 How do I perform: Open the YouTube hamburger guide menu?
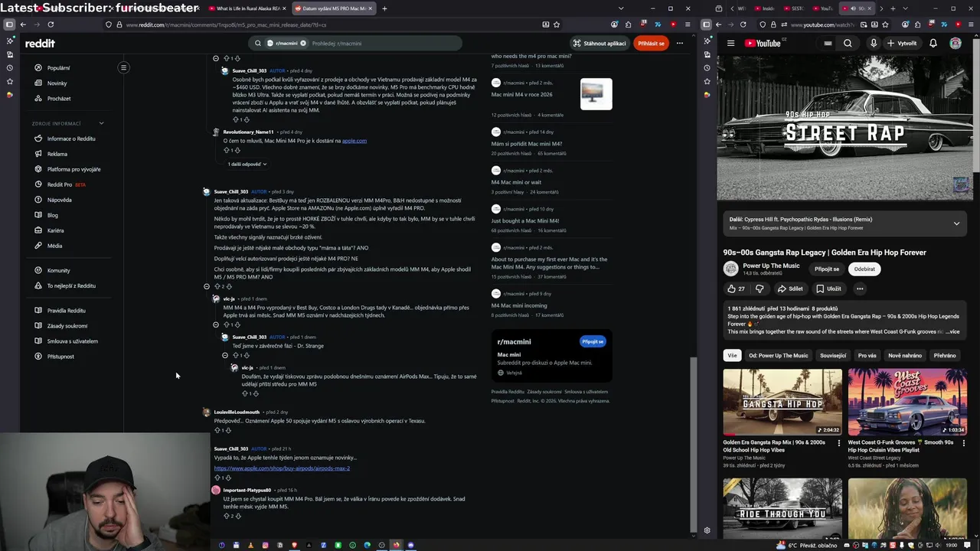click(730, 44)
